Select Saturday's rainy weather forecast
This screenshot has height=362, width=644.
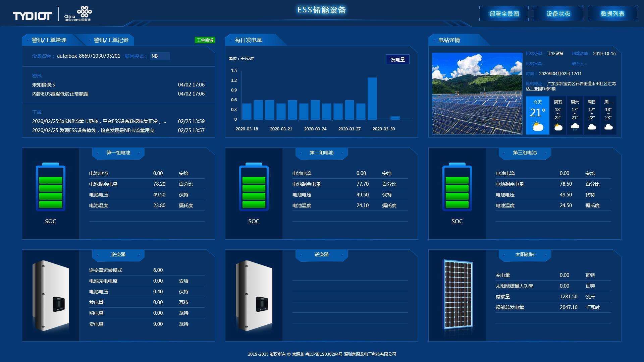click(575, 127)
